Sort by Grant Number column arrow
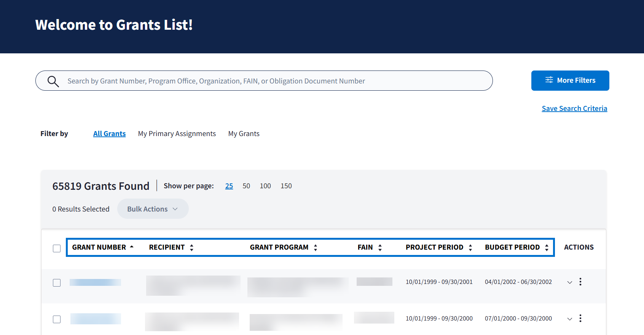The width and height of the screenshot is (644, 335). coord(132,247)
